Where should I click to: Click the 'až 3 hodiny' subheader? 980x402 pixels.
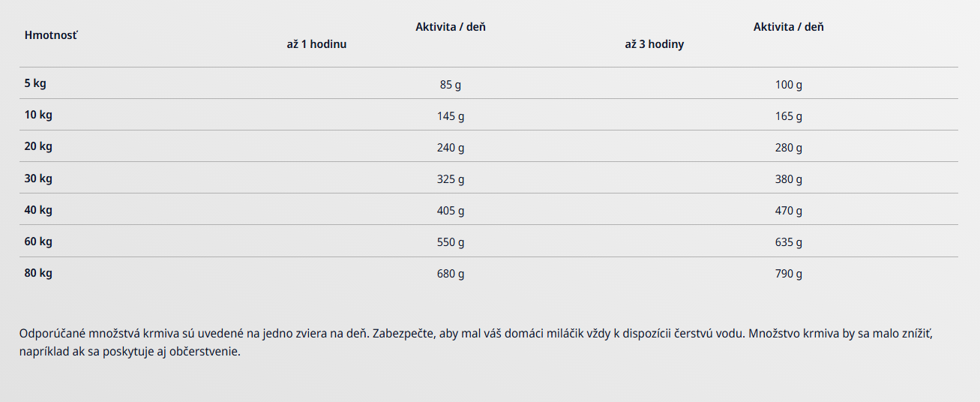pos(655,44)
